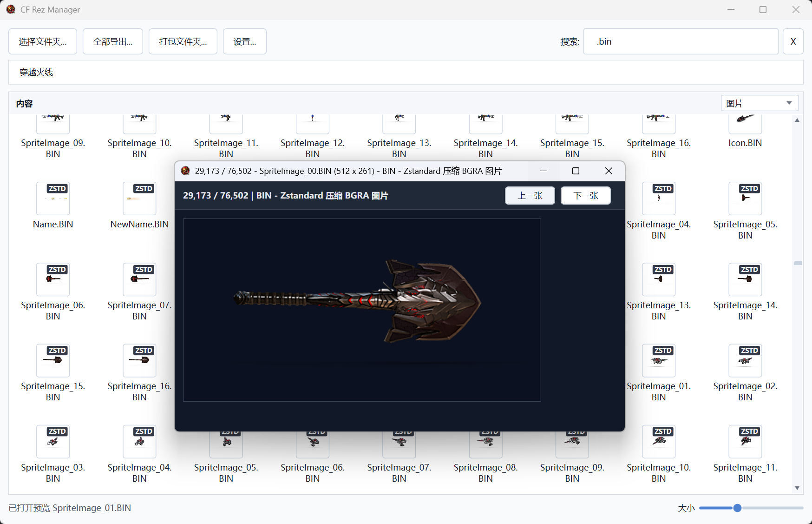Click the content list scroll-up arrow

coord(797,120)
